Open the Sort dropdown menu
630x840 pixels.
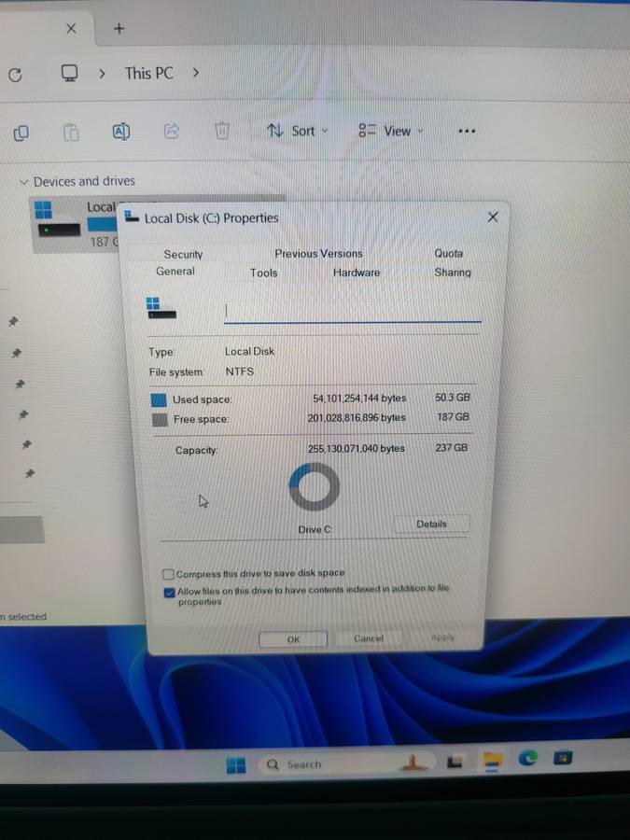(298, 131)
